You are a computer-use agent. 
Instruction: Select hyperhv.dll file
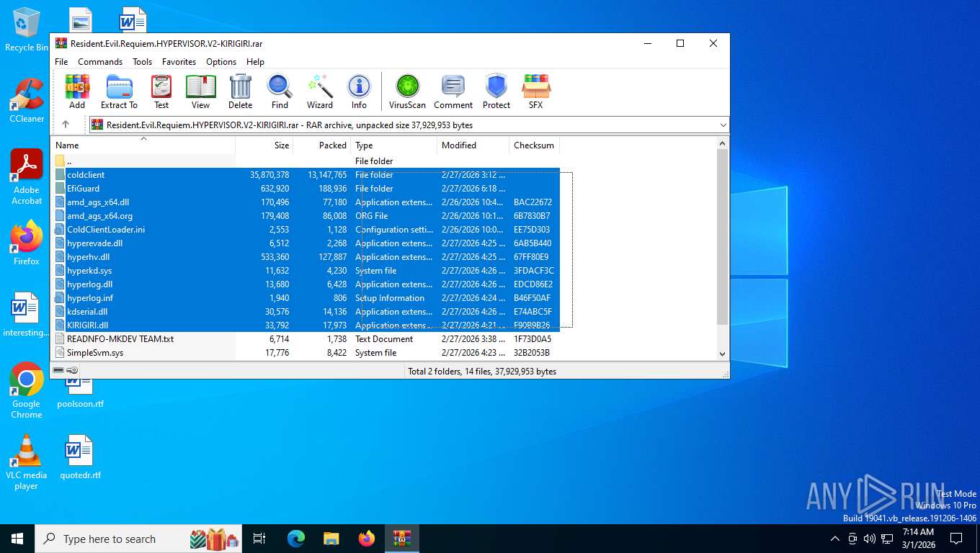[305, 257]
